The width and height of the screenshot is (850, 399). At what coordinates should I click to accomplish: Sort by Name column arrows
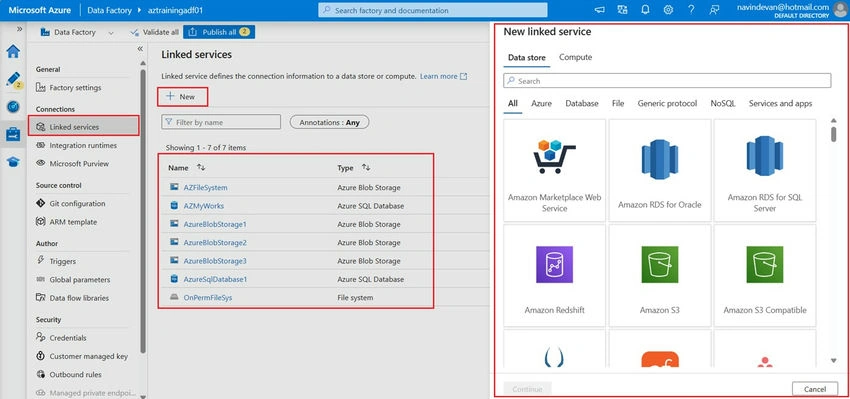point(201,168)
